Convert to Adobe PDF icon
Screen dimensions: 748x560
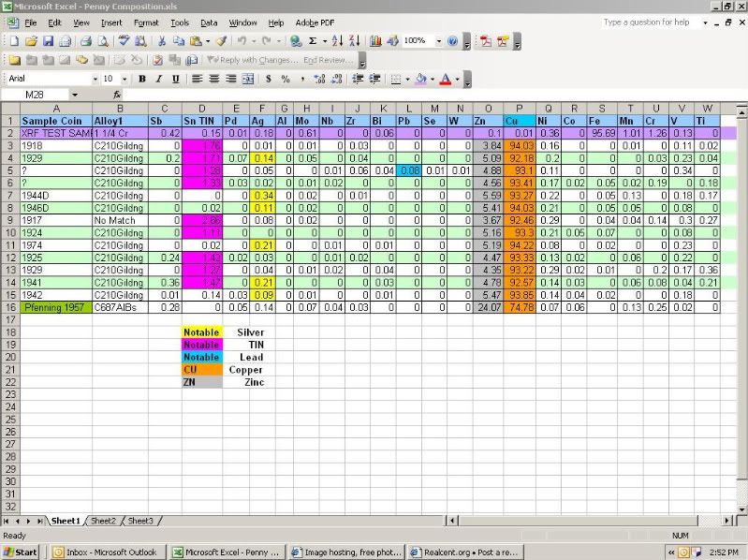click(486, 41)
